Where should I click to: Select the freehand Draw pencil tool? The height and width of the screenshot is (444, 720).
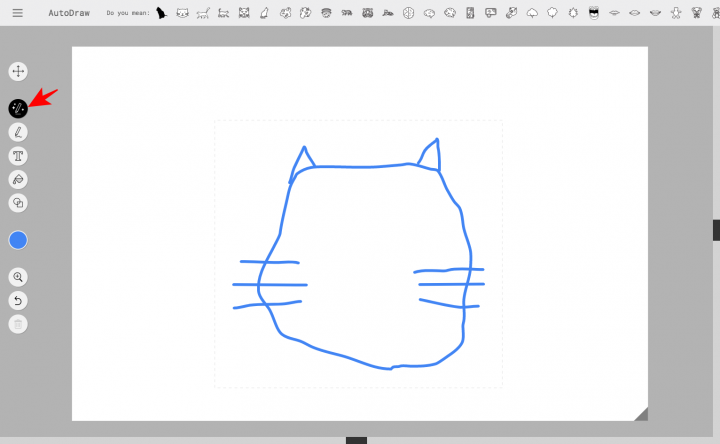click(x=18, y=132)
